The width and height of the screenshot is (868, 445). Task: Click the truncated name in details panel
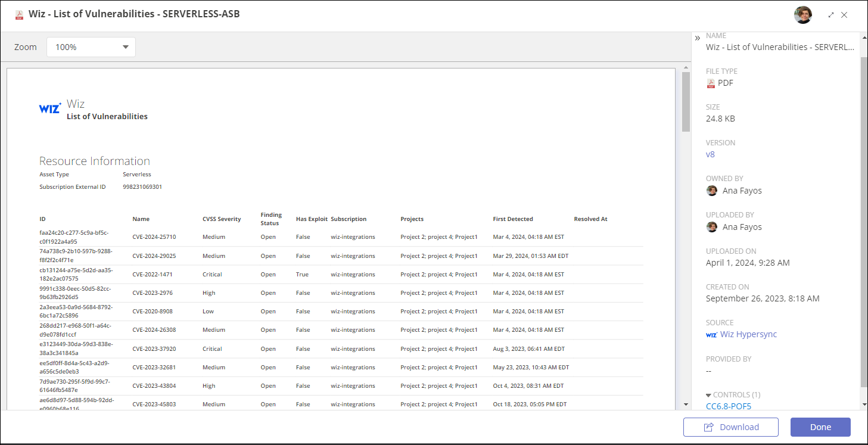coord(780,47)
